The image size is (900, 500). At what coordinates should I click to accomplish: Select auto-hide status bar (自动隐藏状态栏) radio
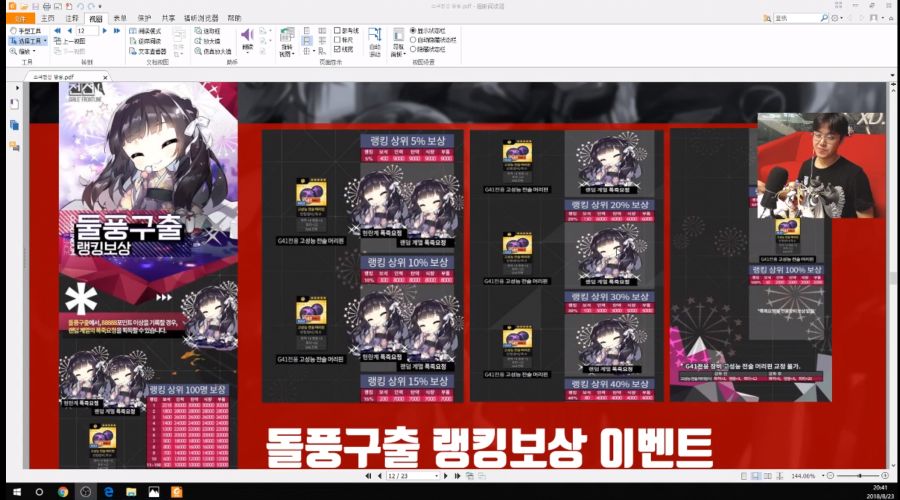pyautogui.click(x=433, y=40)
